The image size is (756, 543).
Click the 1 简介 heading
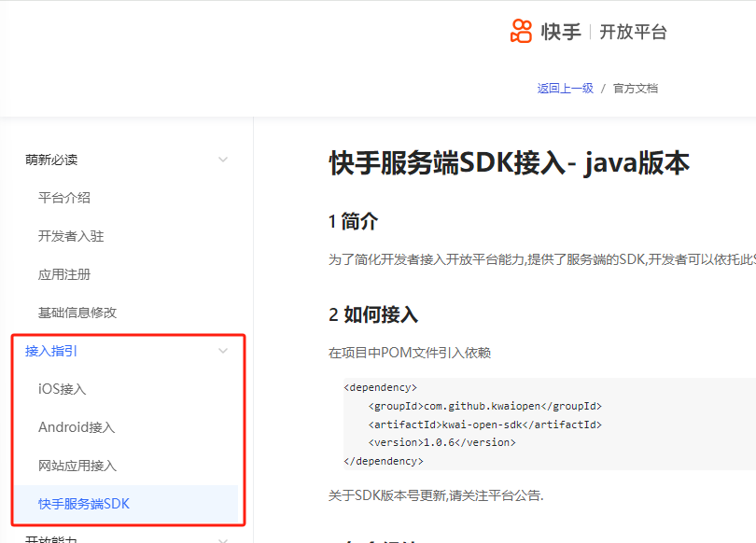[x=353, y=222]
